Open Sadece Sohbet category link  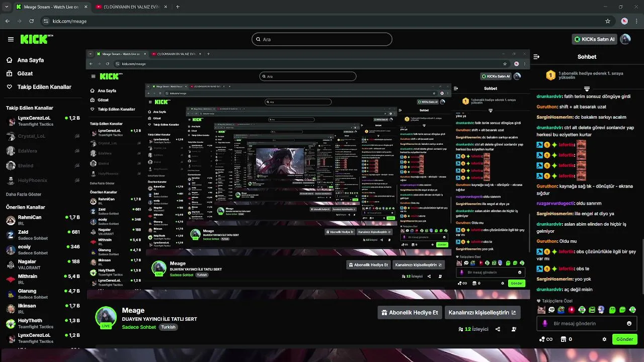click(139, 327)
